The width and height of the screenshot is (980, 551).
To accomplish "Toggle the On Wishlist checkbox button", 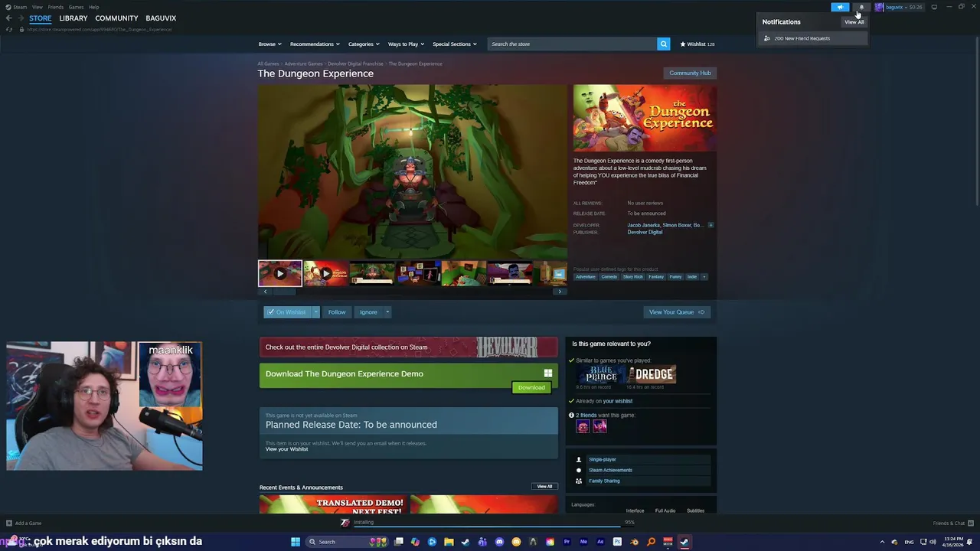I will point(287,312).
